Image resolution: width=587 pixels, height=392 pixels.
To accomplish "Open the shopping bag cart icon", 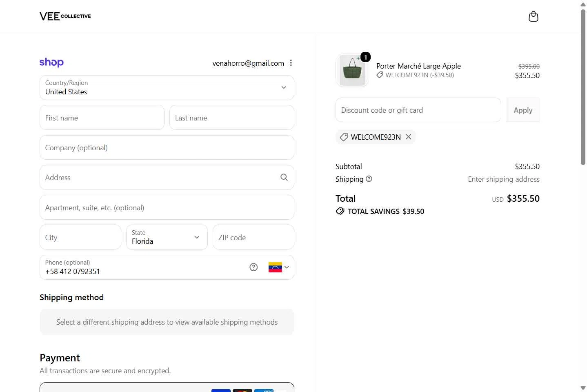I will point(533,16).
